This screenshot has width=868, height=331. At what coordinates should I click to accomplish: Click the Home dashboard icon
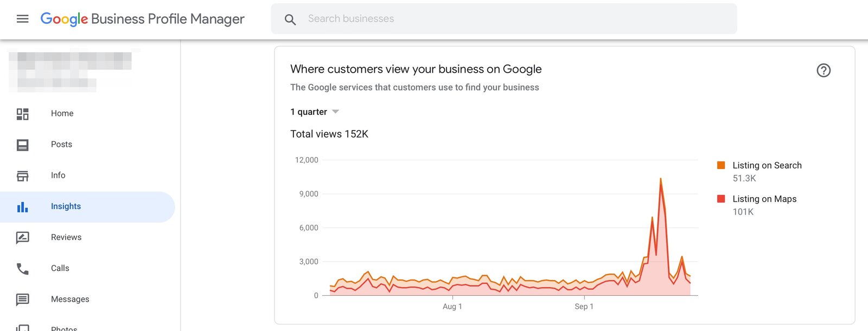[22, 114]
